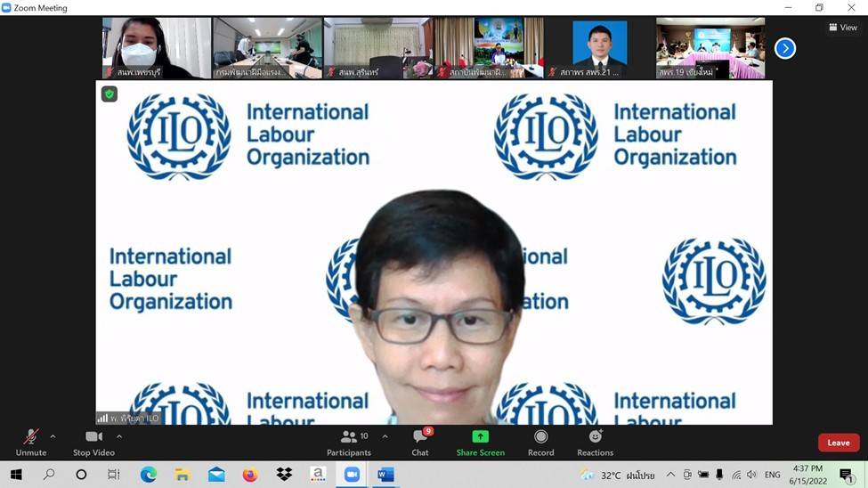Open the View layout menu
The image size is (868, 488).
pyautogui.click(x=842, y=27)
